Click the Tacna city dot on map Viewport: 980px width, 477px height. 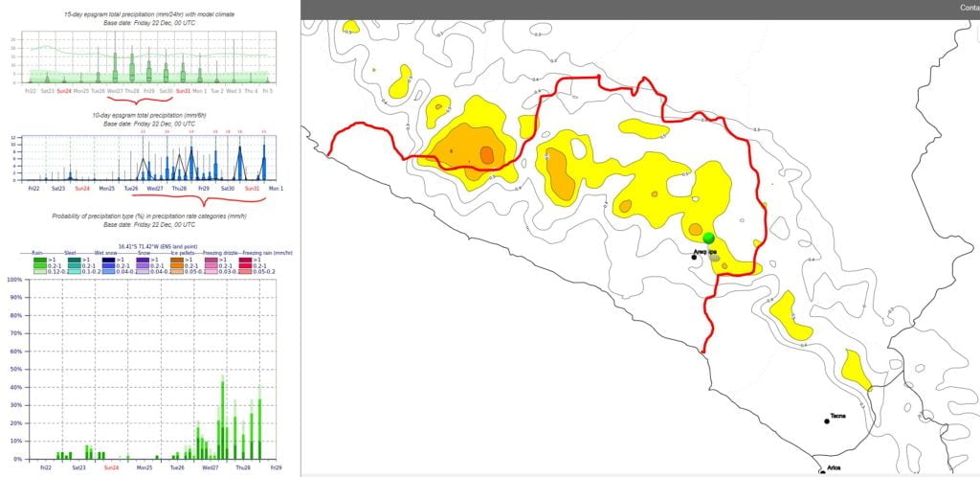pyautogui.click(x=826, y=421)
